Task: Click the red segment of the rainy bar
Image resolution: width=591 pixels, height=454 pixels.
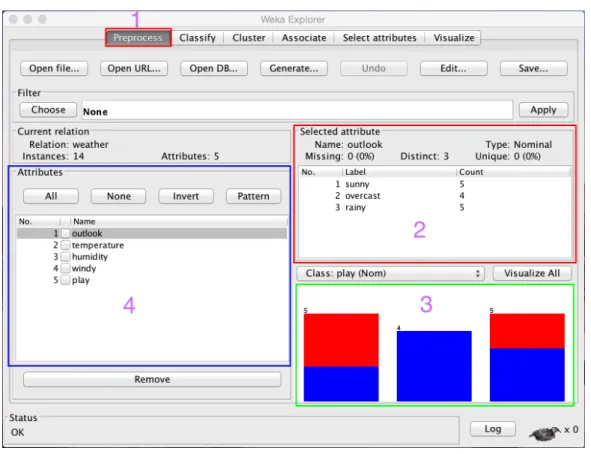Action: [527, 331]
